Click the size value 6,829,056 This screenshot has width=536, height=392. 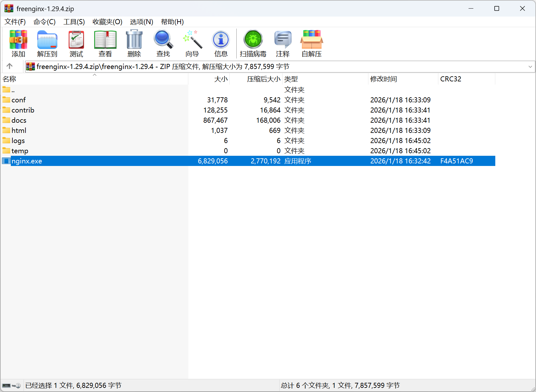[213, 161]
